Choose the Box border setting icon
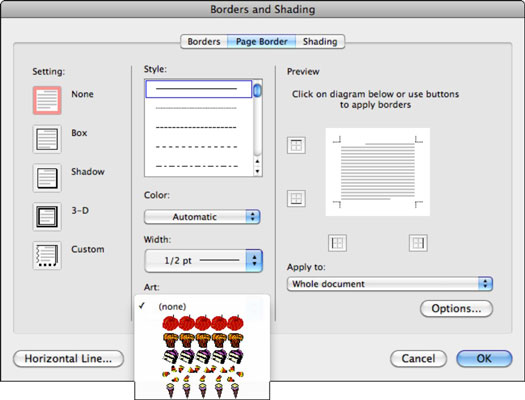The height and width of the screenshot is (400, 525). 47,139
